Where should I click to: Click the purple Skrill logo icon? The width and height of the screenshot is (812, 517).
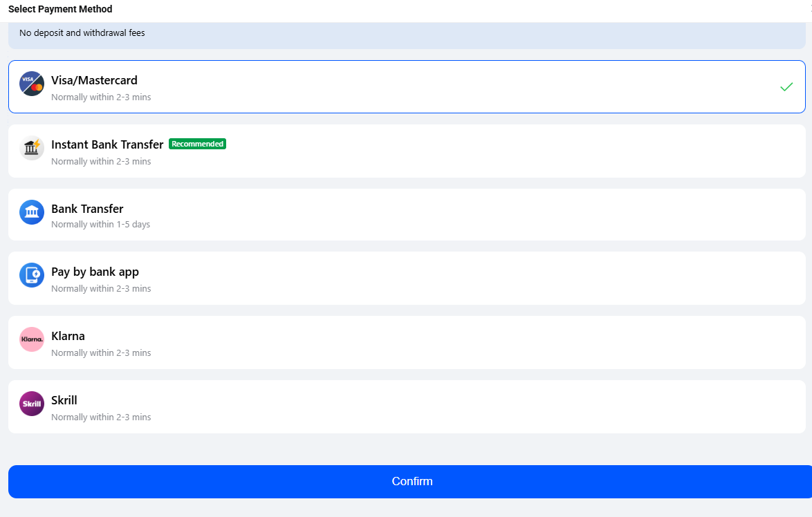(32, 404)
